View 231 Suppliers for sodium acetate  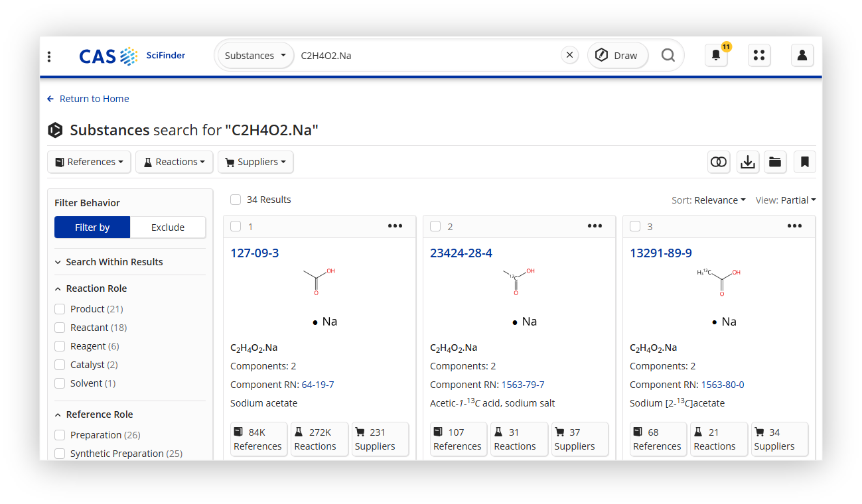click(380, 439)
